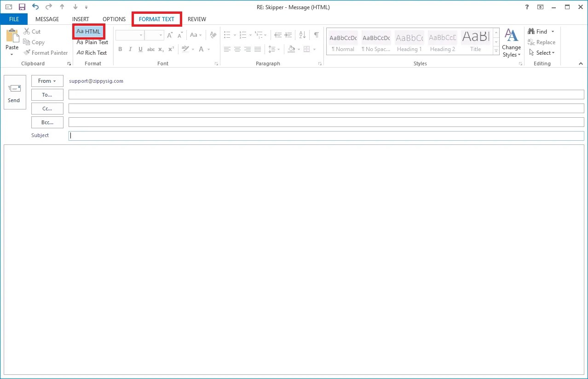Apply italic formatting
Viewport: 588px width, 379px height.
click(130, 49)
